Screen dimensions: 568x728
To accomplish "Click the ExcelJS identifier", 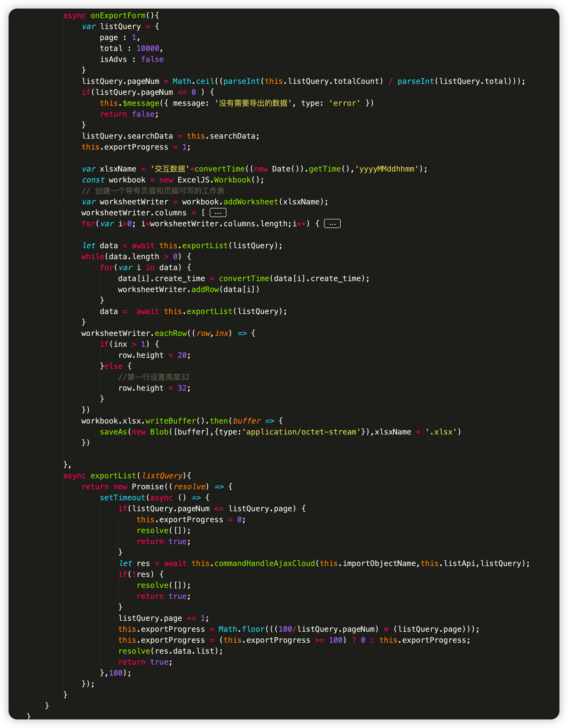I will 194,180.
